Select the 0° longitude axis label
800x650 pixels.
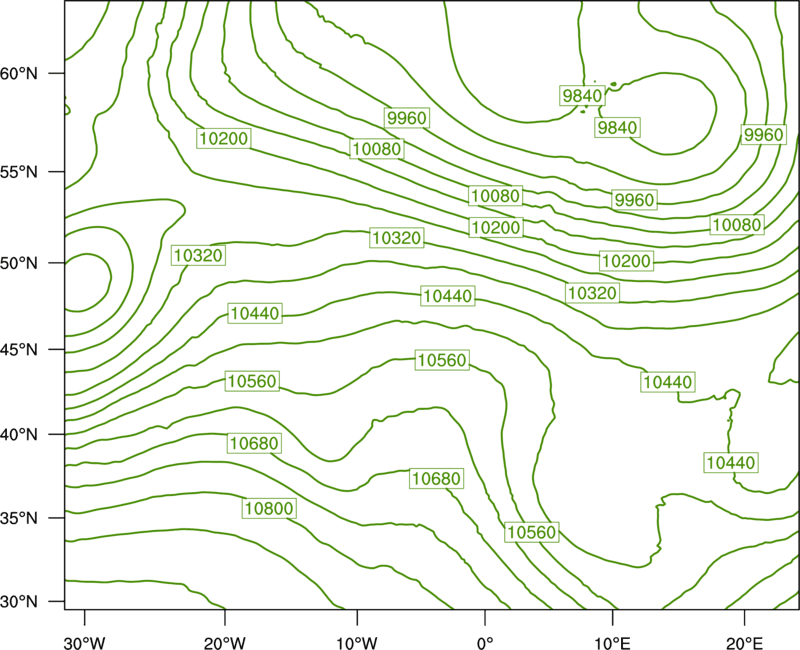tap(485, 643)
